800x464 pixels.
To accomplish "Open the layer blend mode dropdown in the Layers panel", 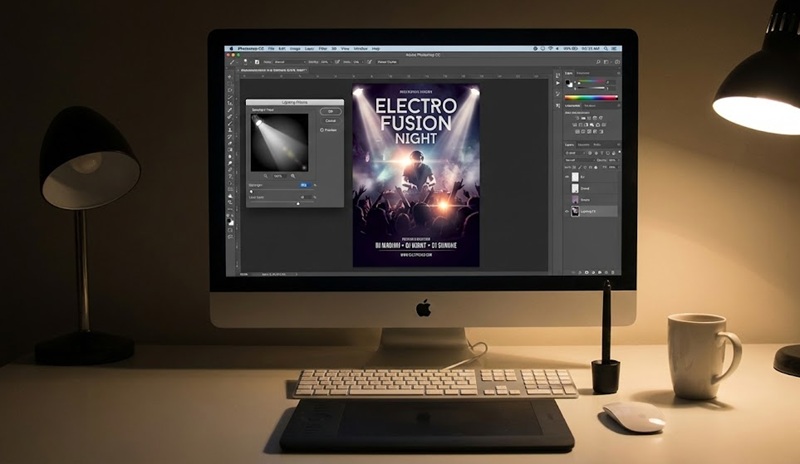I will pyautogui.click(x=580, y=160).
